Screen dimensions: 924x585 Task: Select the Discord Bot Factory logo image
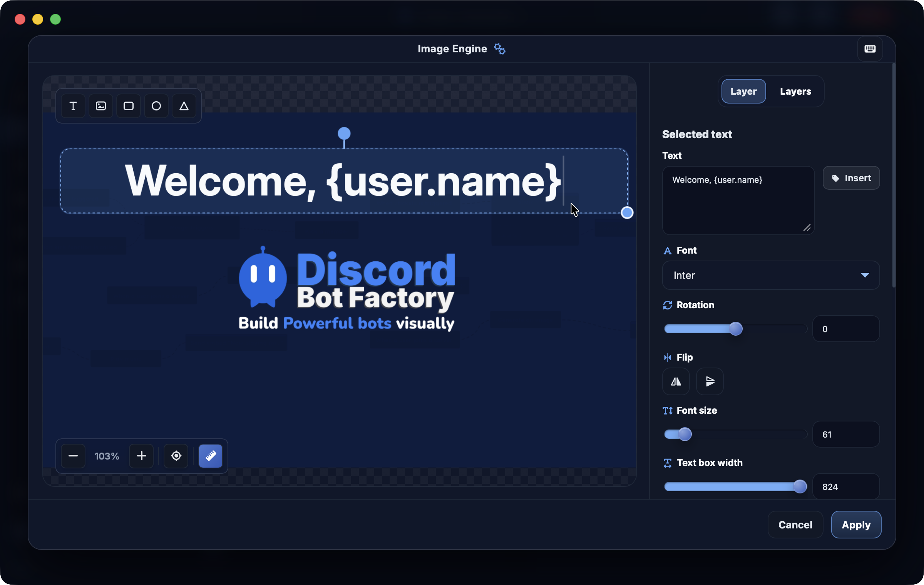(346, 289)
